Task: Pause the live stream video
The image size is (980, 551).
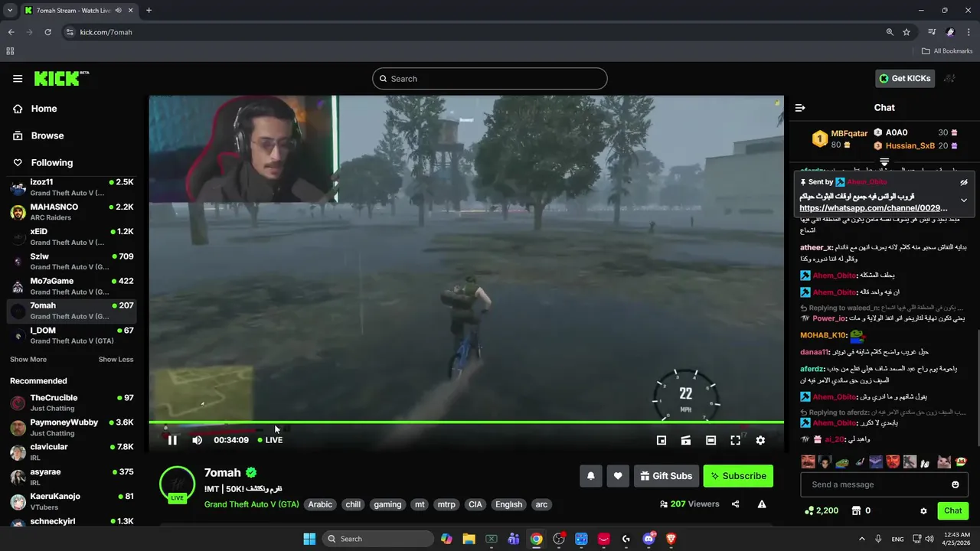Action: click(x=172, y=440)
